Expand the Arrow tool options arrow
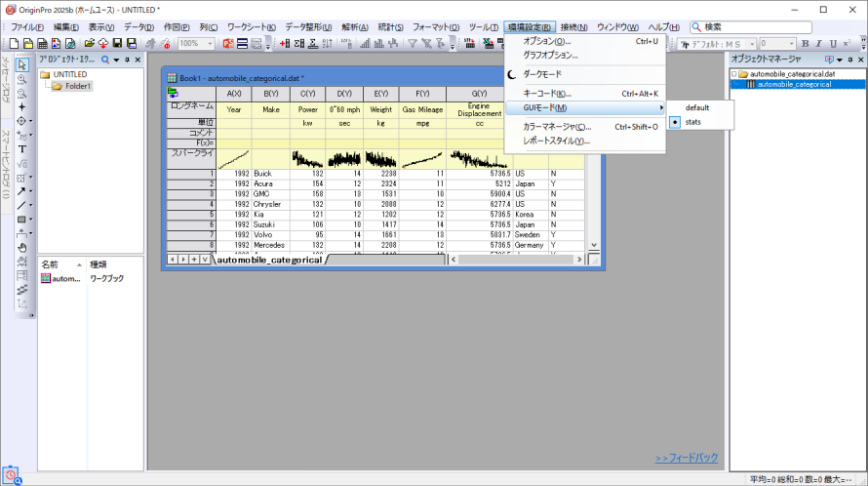This screenshot has width=868, height=486. [x=30, y=191]
